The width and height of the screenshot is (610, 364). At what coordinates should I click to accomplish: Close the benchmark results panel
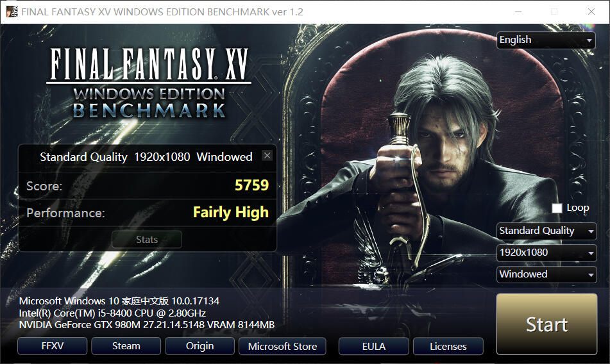[267, 155]
